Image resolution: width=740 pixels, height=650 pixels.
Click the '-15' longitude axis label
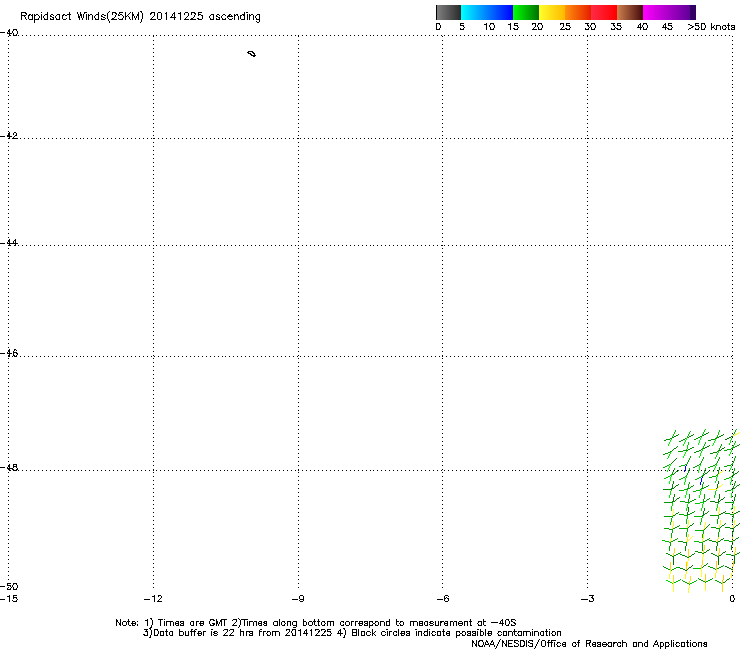click(9, 599)
